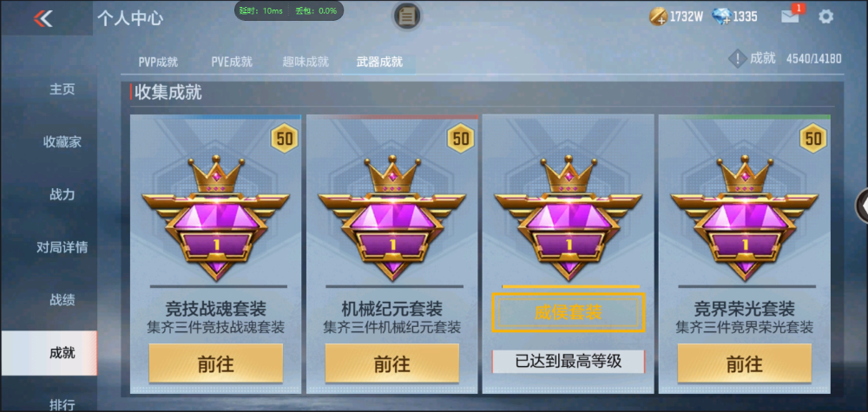This screenshot has height=412, width=868.
Task: Select the 武器成就 tab
Action: click(379, 62)
